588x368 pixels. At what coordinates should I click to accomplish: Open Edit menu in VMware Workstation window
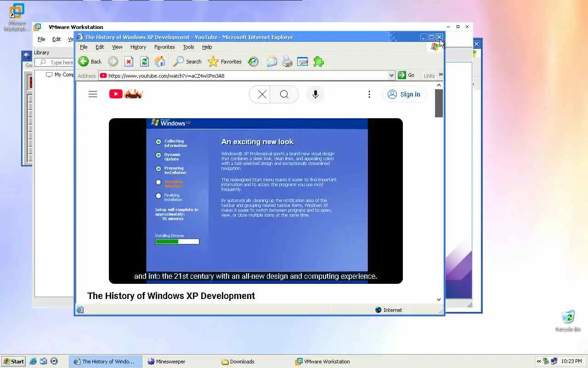click(57, 39)
